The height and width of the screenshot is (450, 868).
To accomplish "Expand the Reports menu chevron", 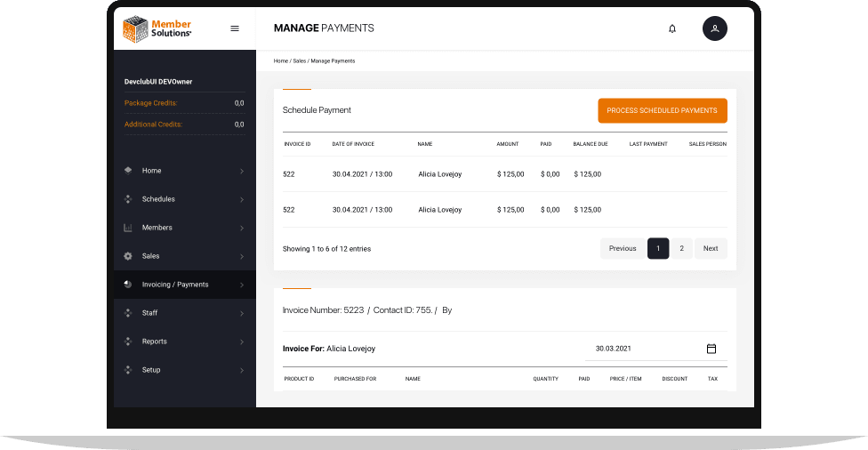I will [242, 342].
